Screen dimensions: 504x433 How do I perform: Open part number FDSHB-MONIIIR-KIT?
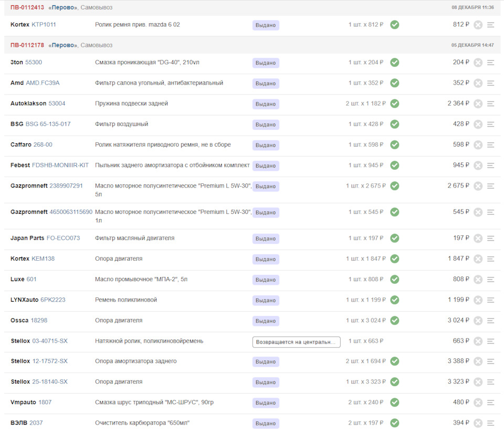60,165
